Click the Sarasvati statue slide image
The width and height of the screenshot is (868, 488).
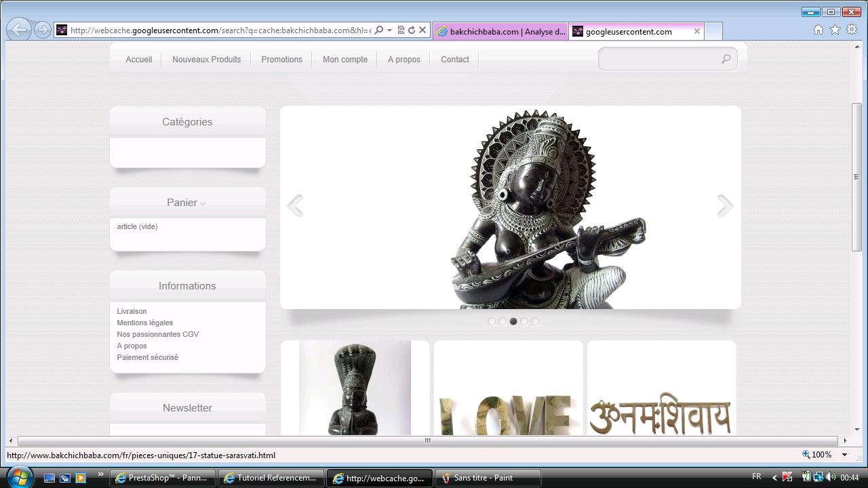coord(510,207)
